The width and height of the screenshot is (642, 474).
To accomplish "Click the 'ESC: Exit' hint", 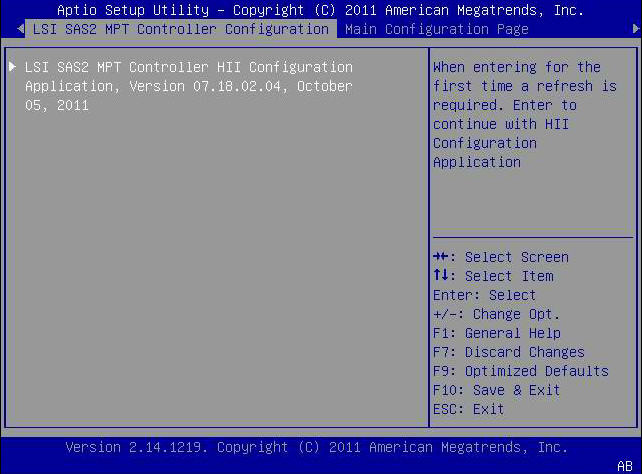I will (x=468, y=409).
